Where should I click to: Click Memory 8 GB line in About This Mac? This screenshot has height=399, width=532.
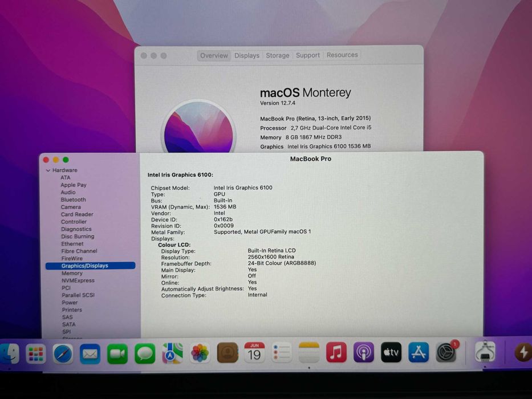[301, 137]
